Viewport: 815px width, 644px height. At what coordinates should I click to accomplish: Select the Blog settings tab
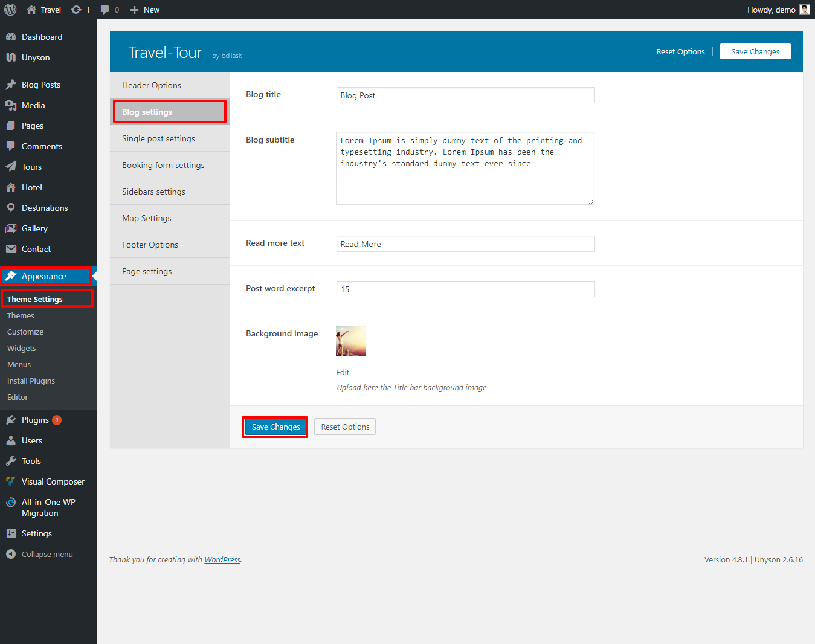click(x=170, y=112)
